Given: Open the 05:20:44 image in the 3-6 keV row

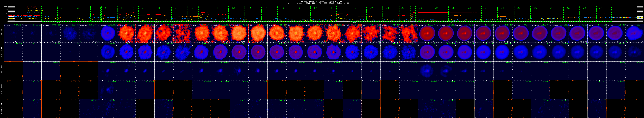Looking at the screenshot, I should pos(635,33).
